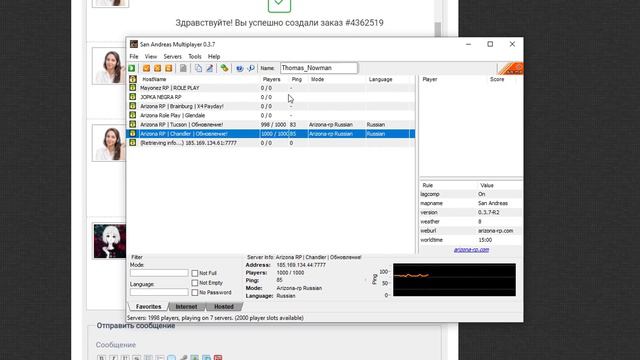The image size is (640, 360).
Task: Open the File menu
Action: click(134, 57)
